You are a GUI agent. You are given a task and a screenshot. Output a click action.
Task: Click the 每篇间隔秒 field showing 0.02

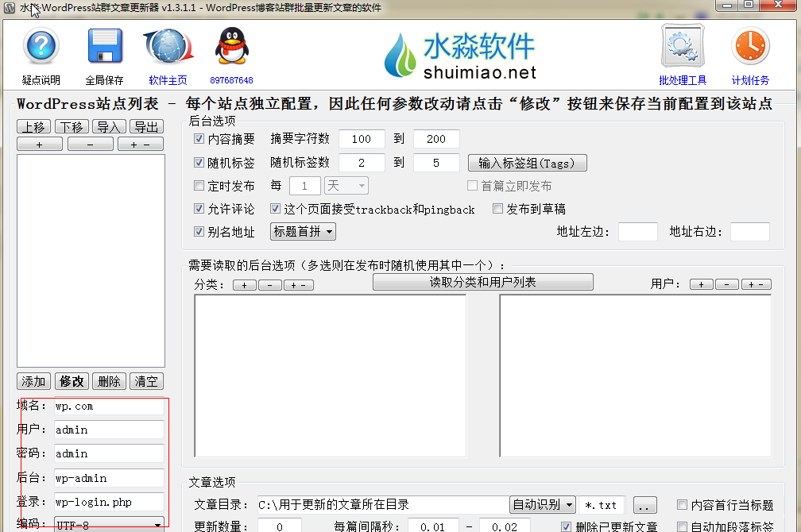pos(504,526)
